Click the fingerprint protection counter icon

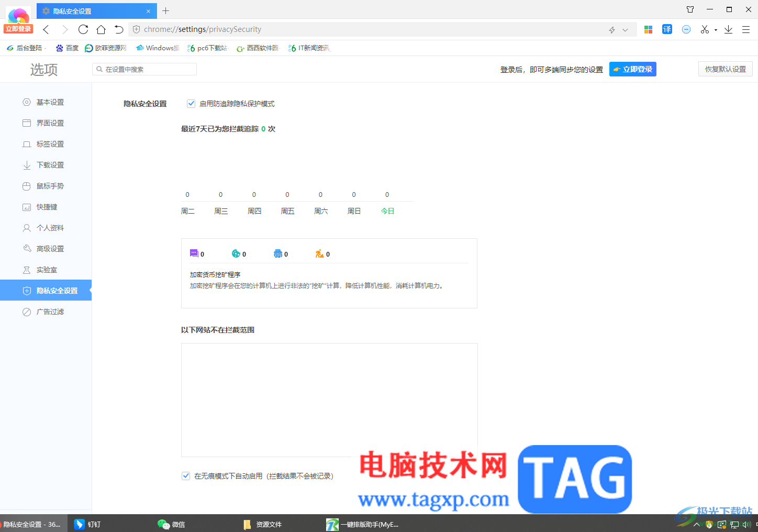(x=277, y=253)
